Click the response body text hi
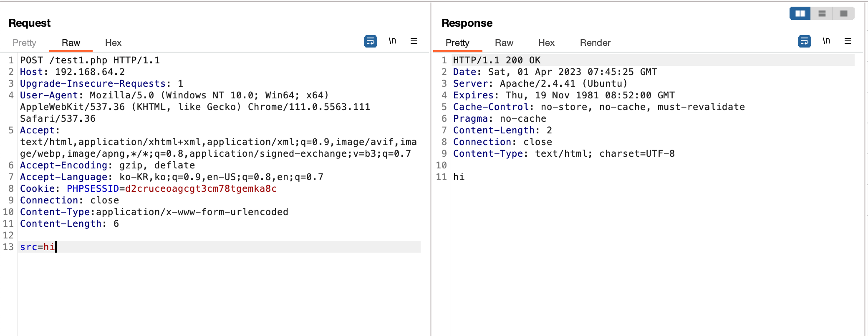This screenshot has height=336, width=868. (459, 177)
